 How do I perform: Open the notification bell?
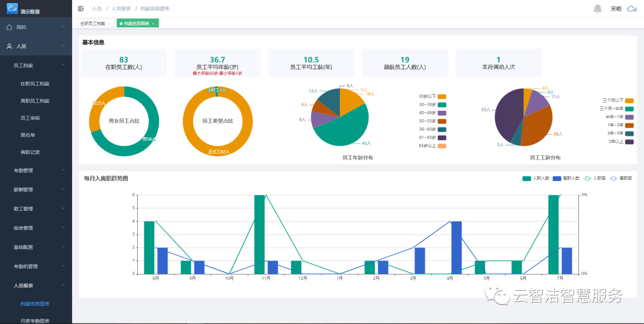597,8
